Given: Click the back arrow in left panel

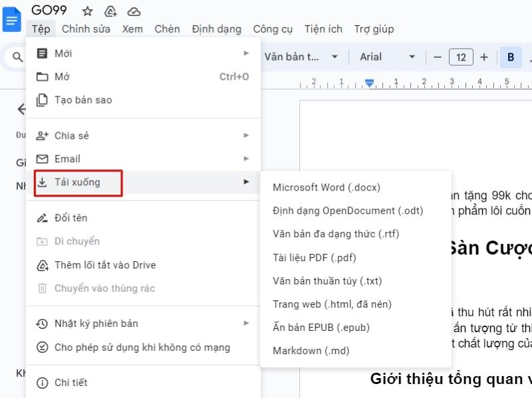Looking at the screenshot, I should coord(22,109).
